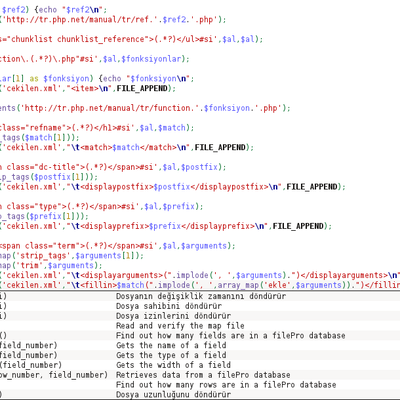The image size is (400, 400).
Task: Select 'Gets the width of a field' row
Action: click(x=200, y=365)
